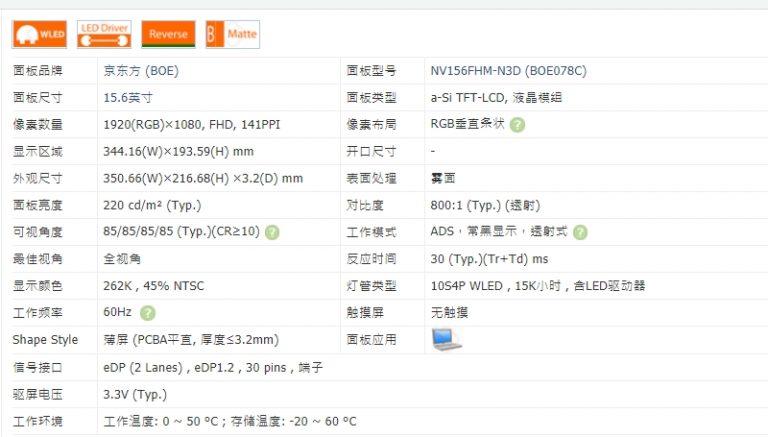768x437 pixels.
Task: Open help icon beside RGB垂直条状
Action: pyautogui.click(x=517, y=125)
